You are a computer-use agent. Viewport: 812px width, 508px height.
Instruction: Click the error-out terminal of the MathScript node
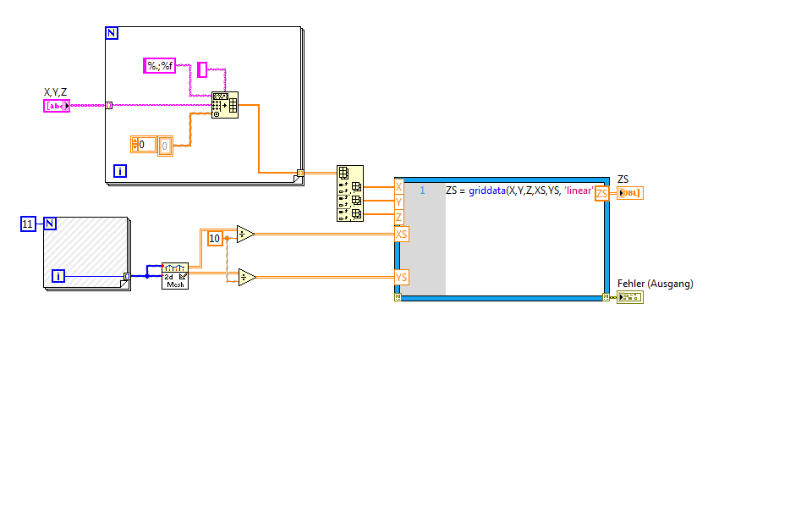coord(606,297)
